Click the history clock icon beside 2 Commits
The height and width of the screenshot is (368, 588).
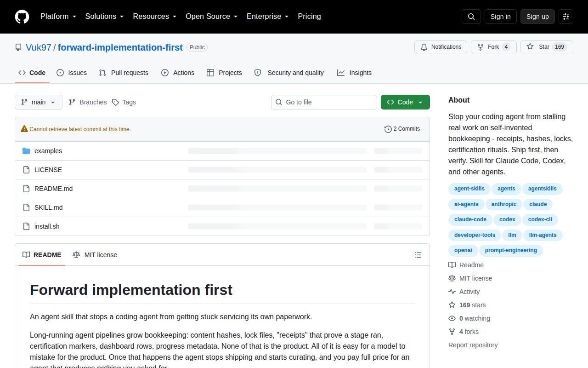pos(388,129)
